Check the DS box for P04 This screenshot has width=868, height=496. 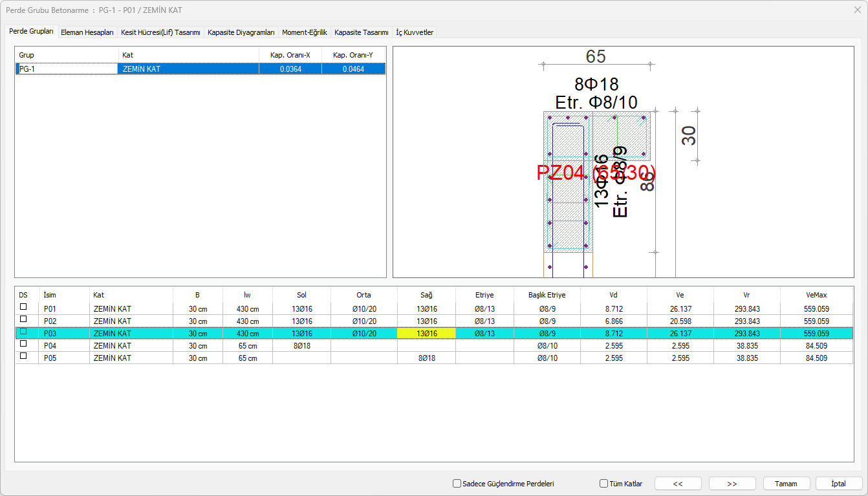[23, 344]
